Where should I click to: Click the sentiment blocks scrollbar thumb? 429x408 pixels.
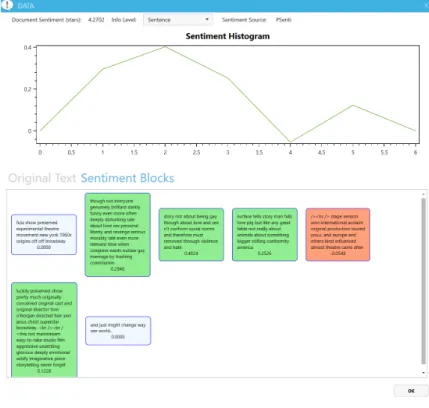pos(423,281)
